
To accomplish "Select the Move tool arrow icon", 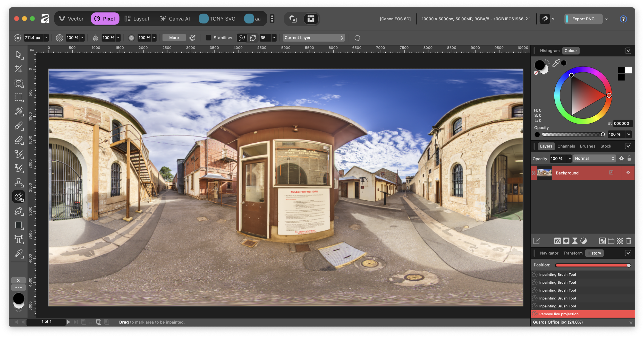I will 18,54.
